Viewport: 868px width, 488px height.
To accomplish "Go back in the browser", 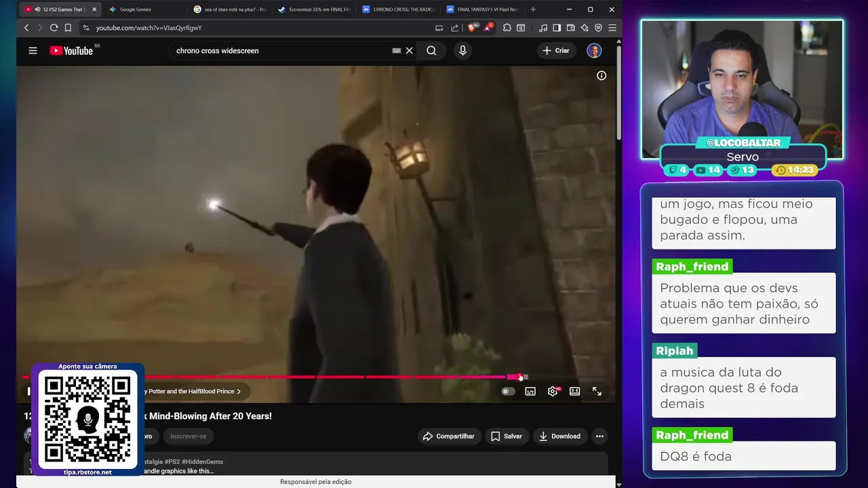I will click(26, 28).
